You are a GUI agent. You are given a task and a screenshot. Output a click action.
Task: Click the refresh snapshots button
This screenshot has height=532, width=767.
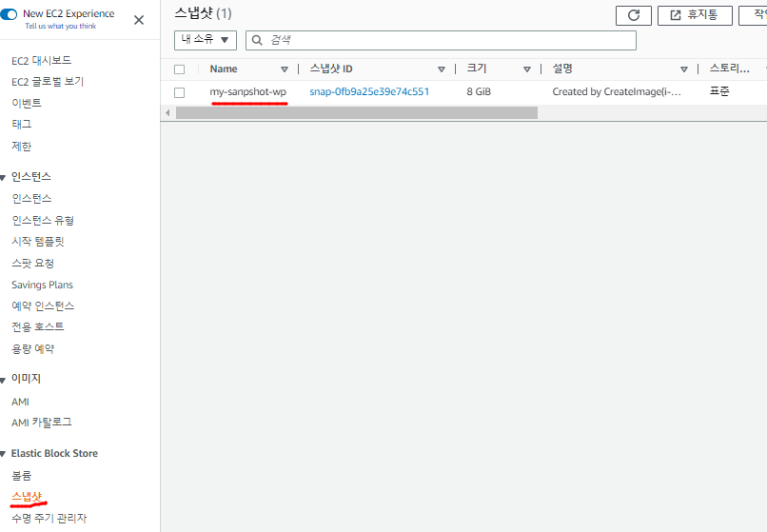point(634,15)
